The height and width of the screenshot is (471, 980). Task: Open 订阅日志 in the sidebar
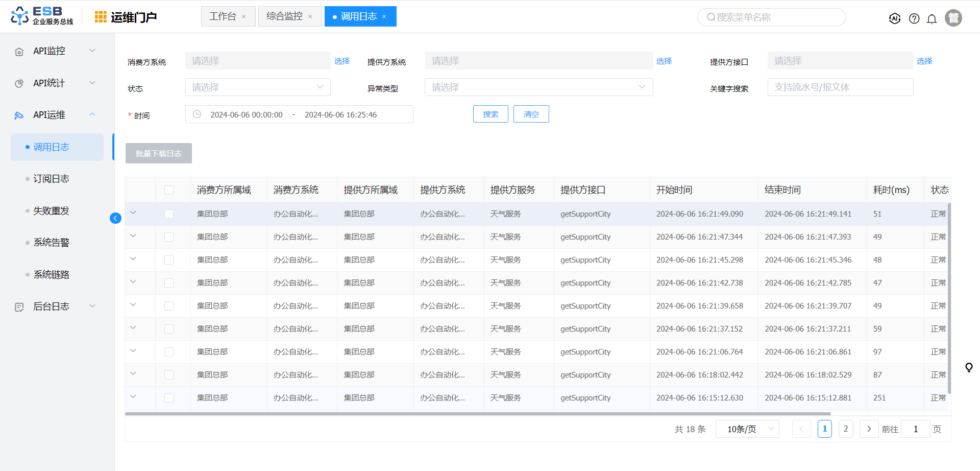tap(51, 179)
